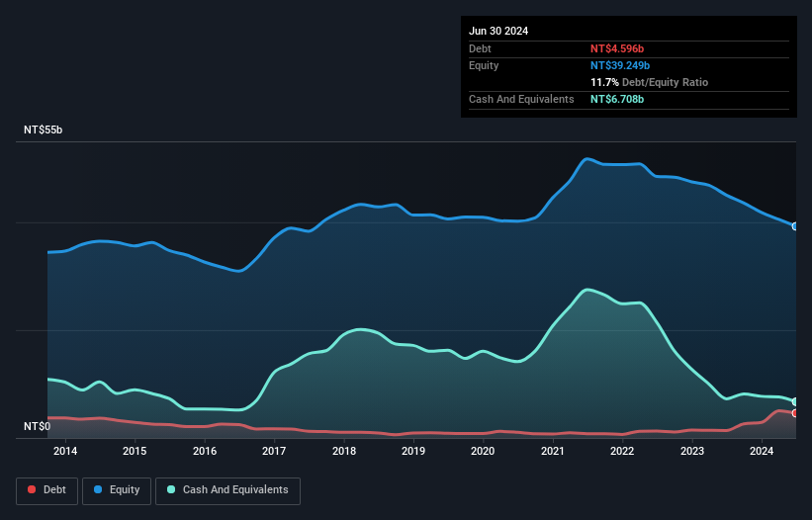Click the NT$6.708b cash value
This screenshot has height=520, width=812.
pyautogui.click(x=617, y=99)
